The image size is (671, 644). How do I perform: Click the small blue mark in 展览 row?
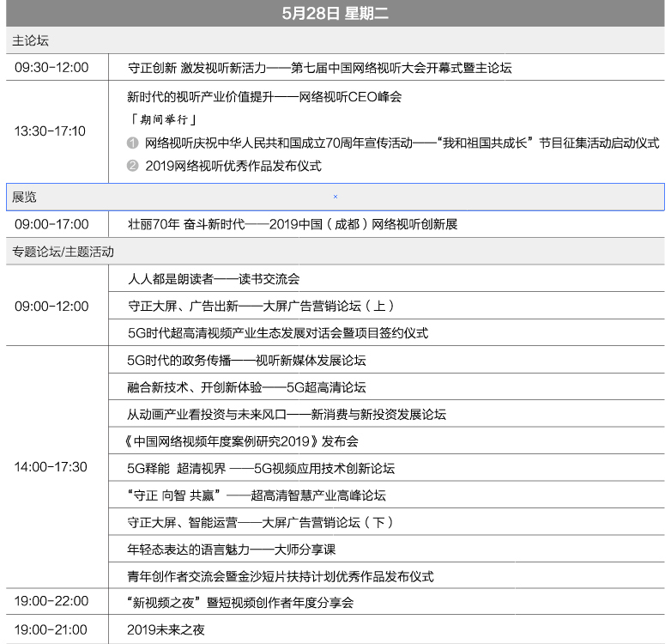point(335,197)
